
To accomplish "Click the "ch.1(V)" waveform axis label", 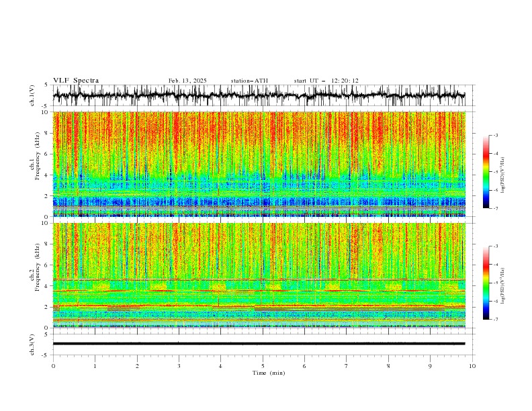I will click(32, 95).
